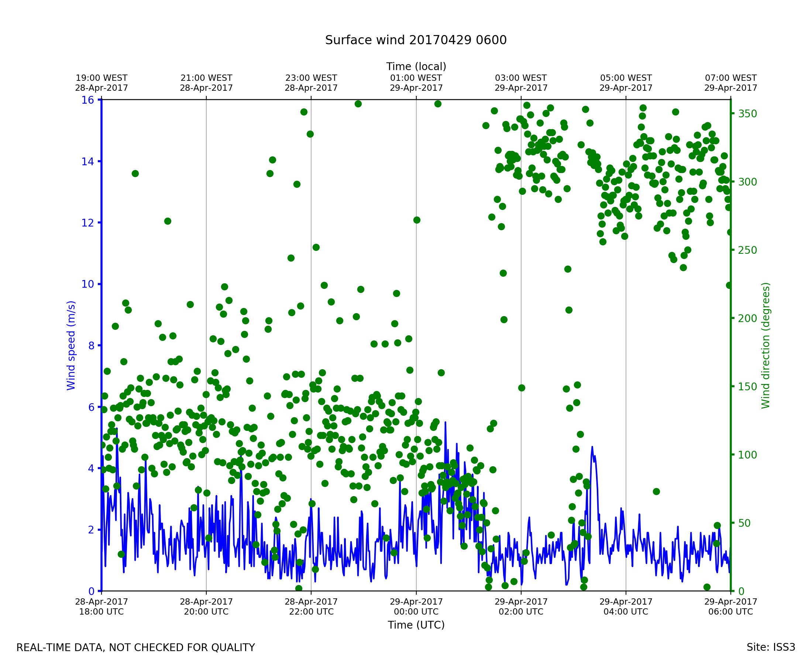
Task: Click the 'REAL-TIME DATA, NOT CHECKED FOR QUALITY' note
Action: pos(135,647)
